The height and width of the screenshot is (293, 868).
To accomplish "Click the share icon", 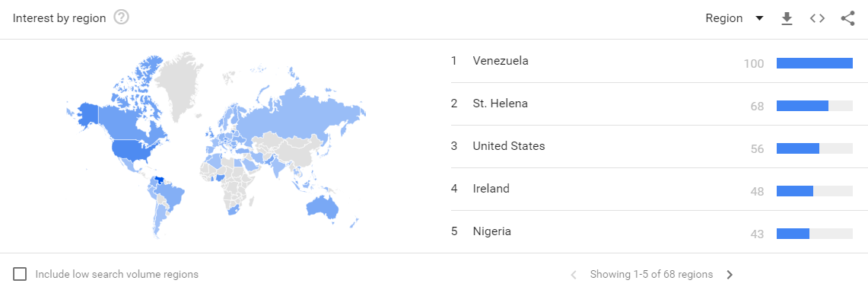I will 847,18.
